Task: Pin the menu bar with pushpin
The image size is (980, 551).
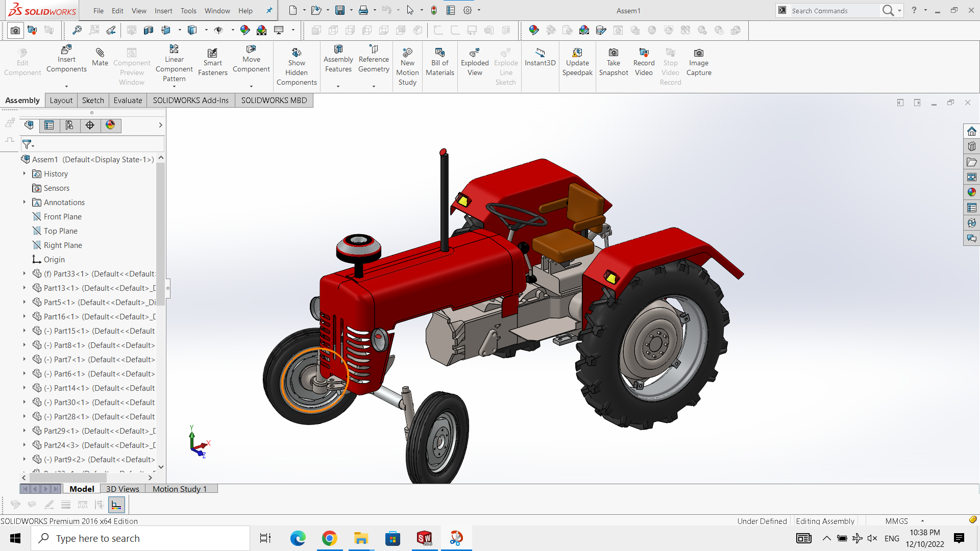Action: tap(269, 10)
